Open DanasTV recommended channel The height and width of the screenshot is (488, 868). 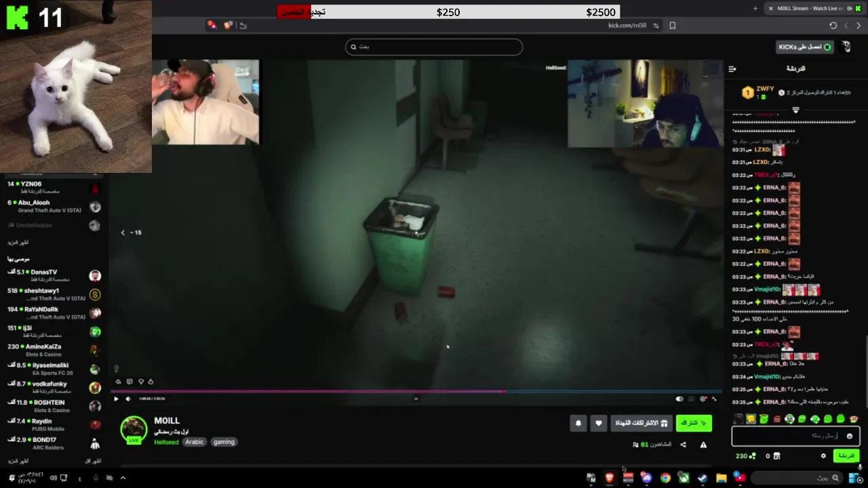(x=54, y=275)
